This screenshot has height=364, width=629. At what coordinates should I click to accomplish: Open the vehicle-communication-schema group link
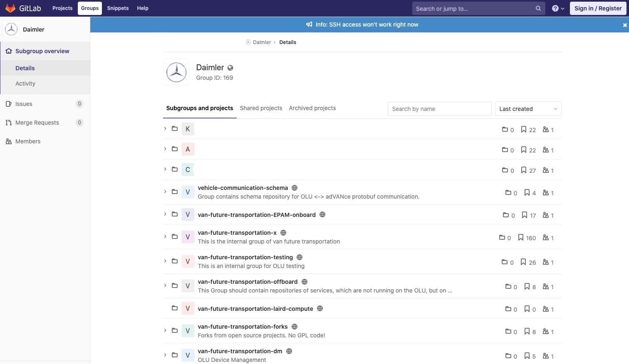point(243,188)
